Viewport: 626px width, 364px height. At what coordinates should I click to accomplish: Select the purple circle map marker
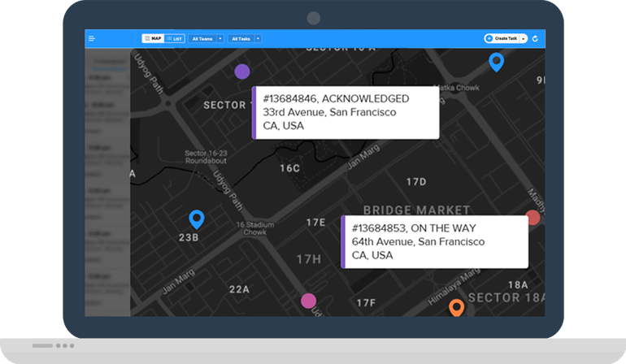tap(241, 71)
